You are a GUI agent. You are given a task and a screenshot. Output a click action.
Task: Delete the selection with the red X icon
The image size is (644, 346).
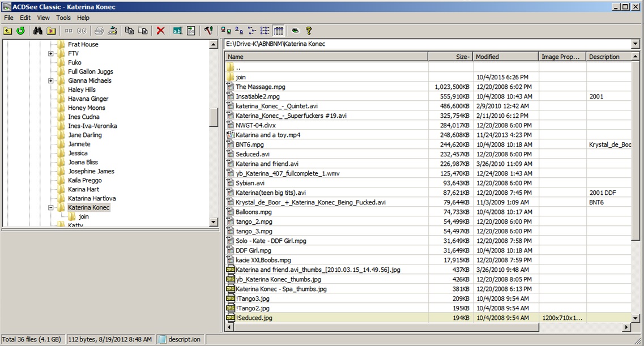(161, 31)
